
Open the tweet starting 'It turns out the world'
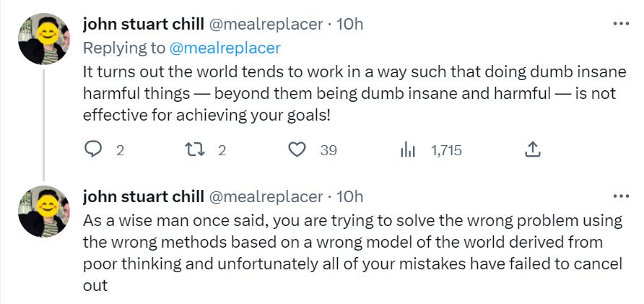point(354,94)
